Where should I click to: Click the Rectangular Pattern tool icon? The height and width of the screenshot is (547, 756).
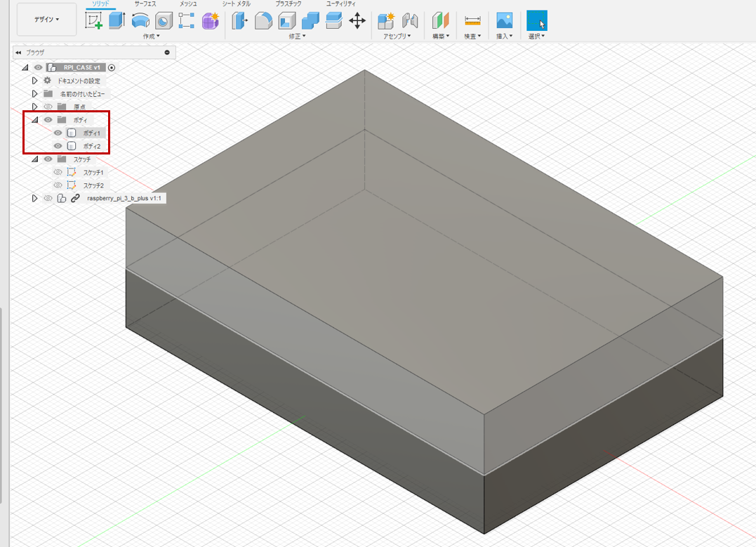(x=187, y=21)
